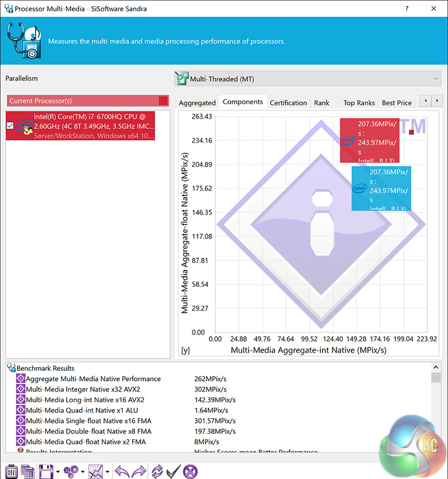Click the 8MPix/s value

[207, 441]
